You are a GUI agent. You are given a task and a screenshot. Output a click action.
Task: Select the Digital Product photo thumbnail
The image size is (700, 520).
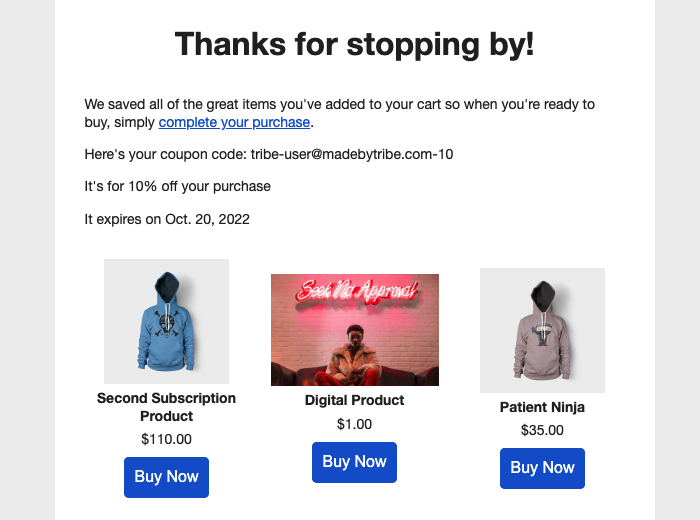tap(355, 330)
